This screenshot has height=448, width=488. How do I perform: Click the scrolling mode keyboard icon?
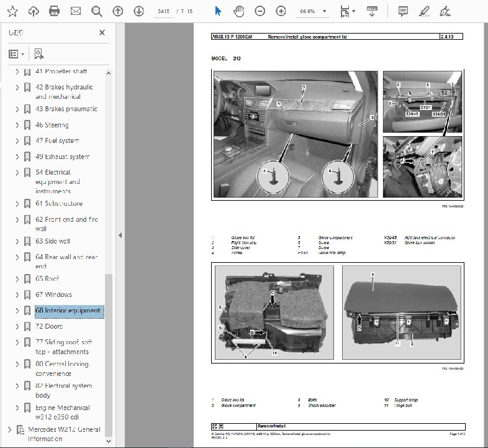(372, 12)
